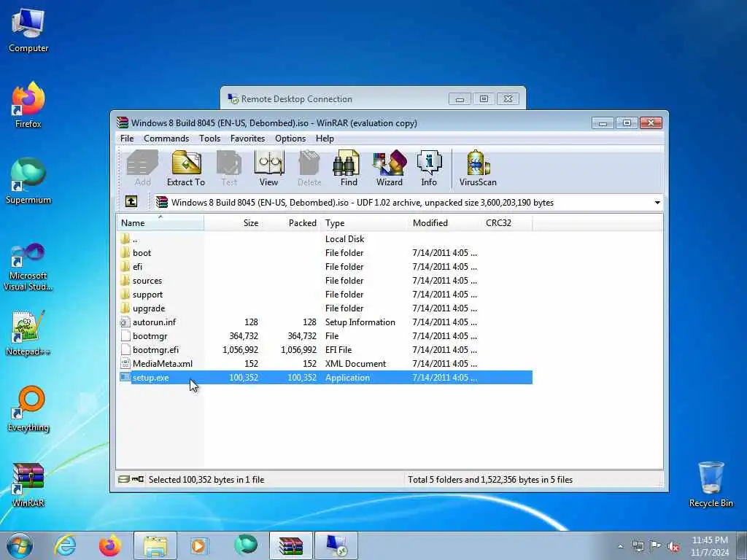Sort by the Name column header
The height and width of the screenshot is (560, 747).
coord(160,223)
